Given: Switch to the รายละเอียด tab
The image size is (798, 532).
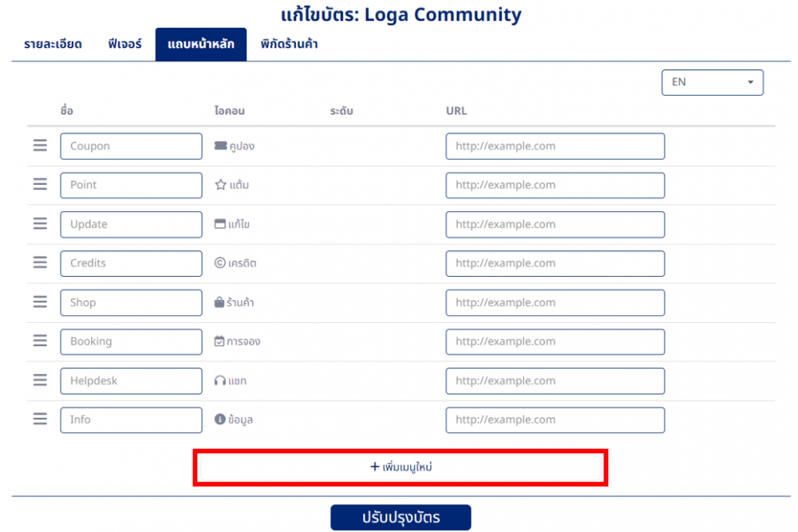Looking at the screenshot, I should pos(53,45).
